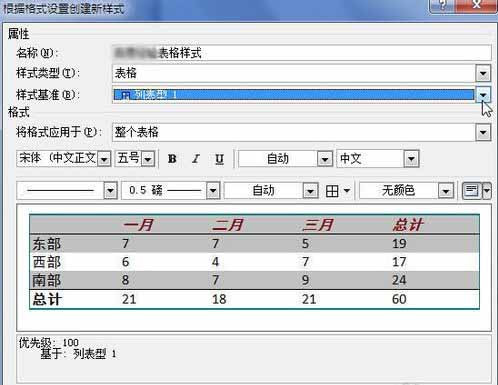
Task: Click the 整个表格 field
Action: coord(294,133)
